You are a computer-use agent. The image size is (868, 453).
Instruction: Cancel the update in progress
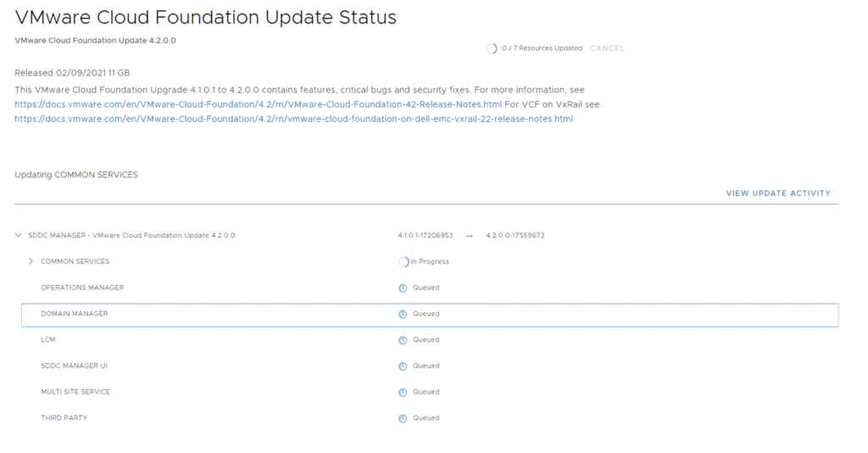[x=606, y=48]
